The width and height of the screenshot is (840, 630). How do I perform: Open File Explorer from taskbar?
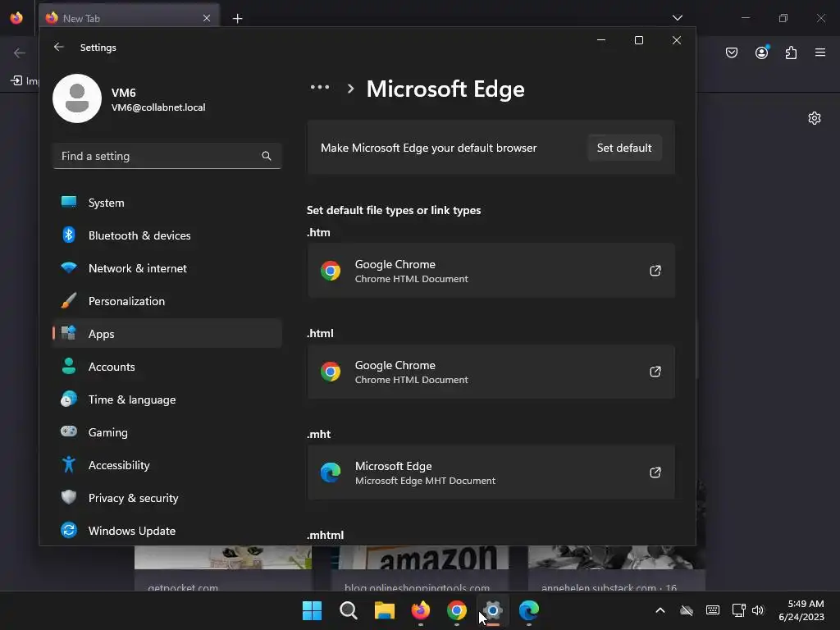[384, 610]
